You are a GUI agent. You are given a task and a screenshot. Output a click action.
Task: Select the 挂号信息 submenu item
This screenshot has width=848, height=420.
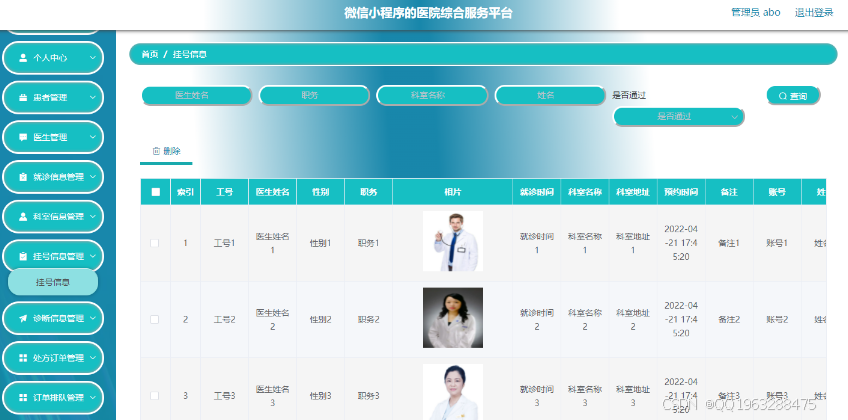(x=53, y=282)
